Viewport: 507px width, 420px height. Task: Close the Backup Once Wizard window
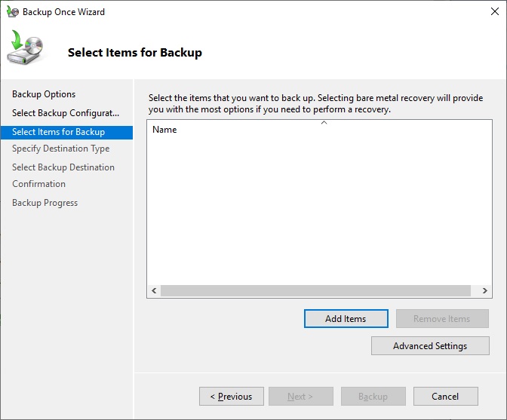click(490, 12)
